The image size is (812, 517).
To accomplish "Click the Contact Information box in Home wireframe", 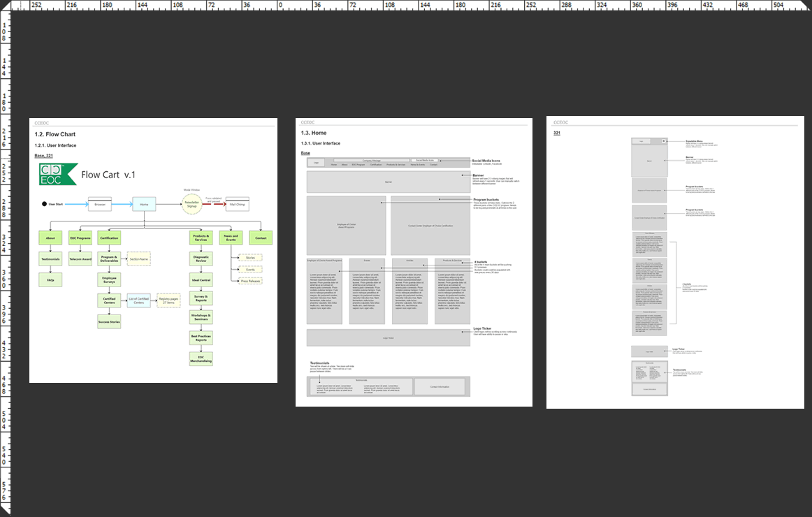I will click(440, 386).
